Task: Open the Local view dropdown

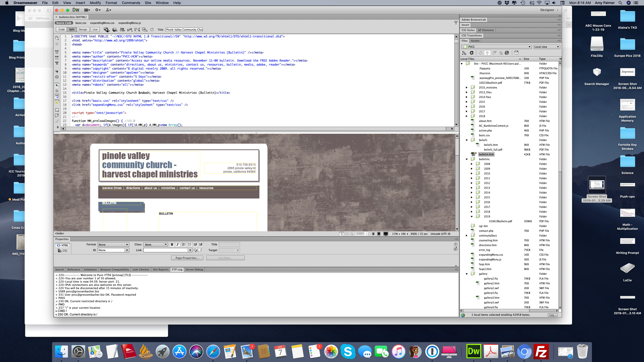Action: click(x=547, y=47)
